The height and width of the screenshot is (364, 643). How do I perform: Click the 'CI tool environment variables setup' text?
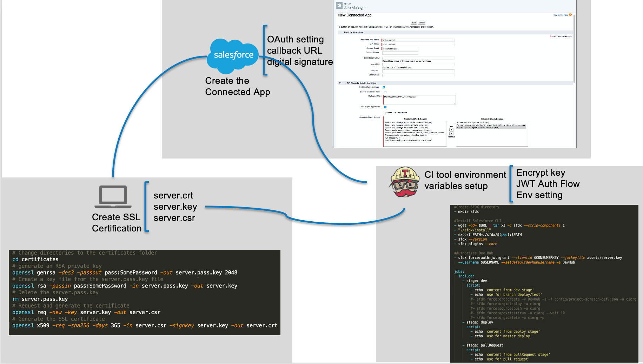[x=465, y=180]
